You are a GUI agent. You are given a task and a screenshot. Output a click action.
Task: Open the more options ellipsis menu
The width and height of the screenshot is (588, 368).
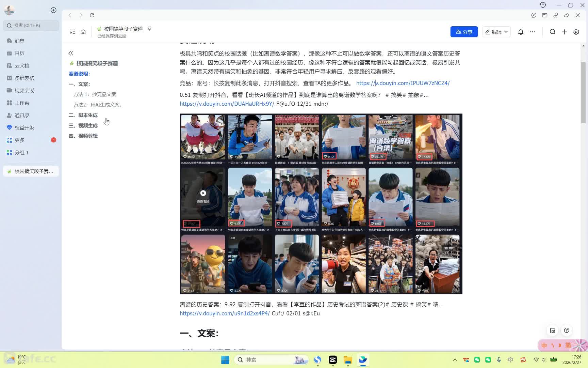pos(533,32)
